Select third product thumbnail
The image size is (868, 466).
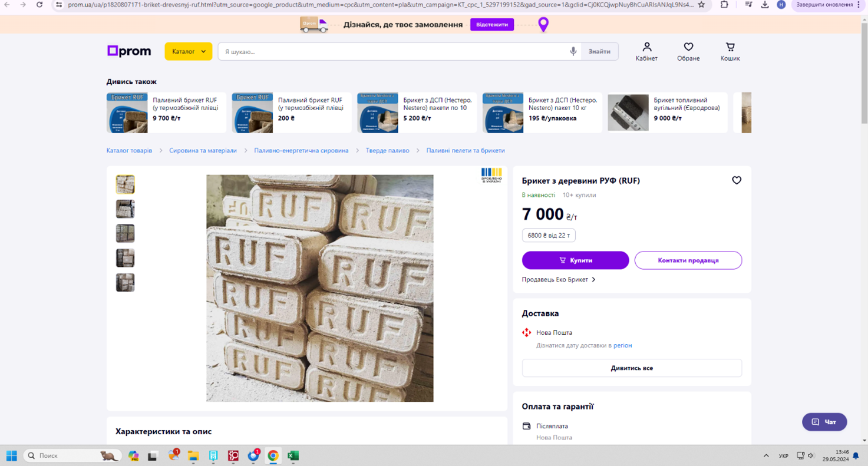[125, 233]
